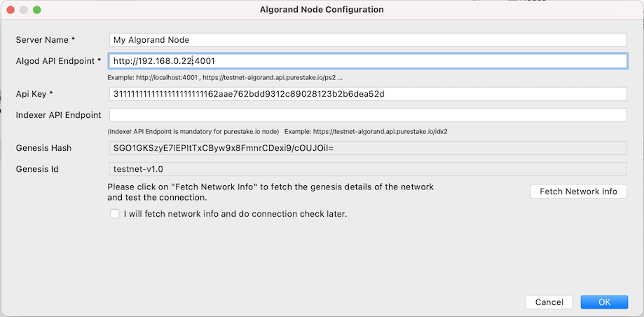This screenshot has width=644, height=317.
Task: Enable the fetch network info later checkbox
Action: point(115,214)
